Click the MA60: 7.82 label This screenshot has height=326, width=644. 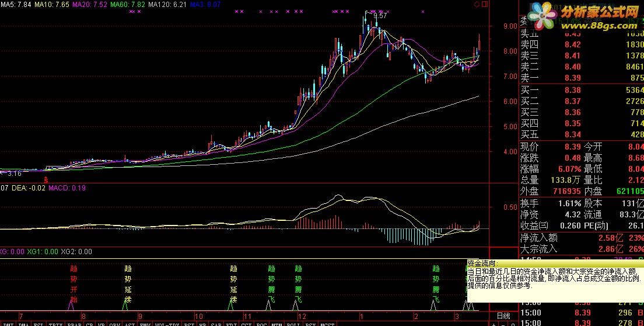128,5
